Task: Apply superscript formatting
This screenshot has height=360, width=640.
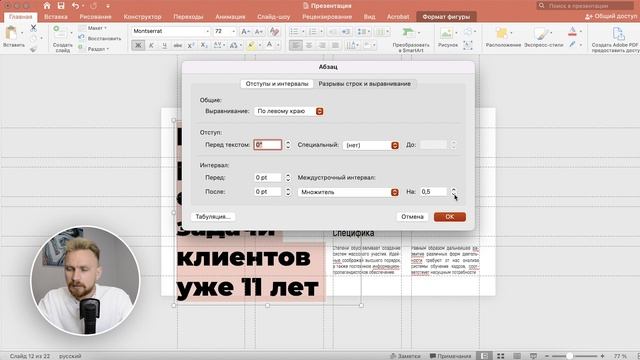Action: coord(191,45)
